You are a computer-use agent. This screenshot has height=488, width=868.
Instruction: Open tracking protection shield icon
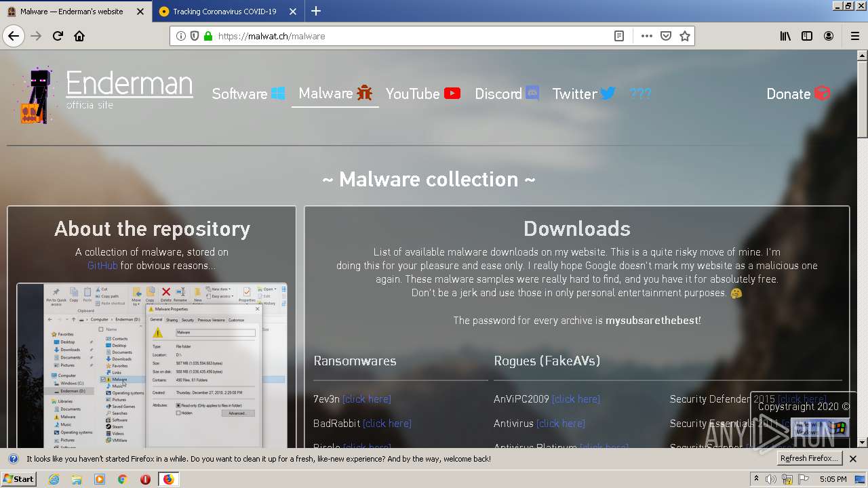coord(195,36)
